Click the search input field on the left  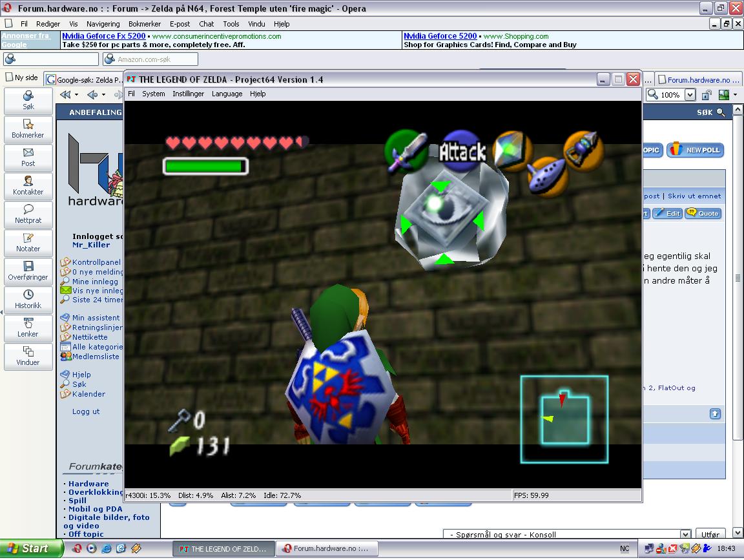[x=51, y=59]
